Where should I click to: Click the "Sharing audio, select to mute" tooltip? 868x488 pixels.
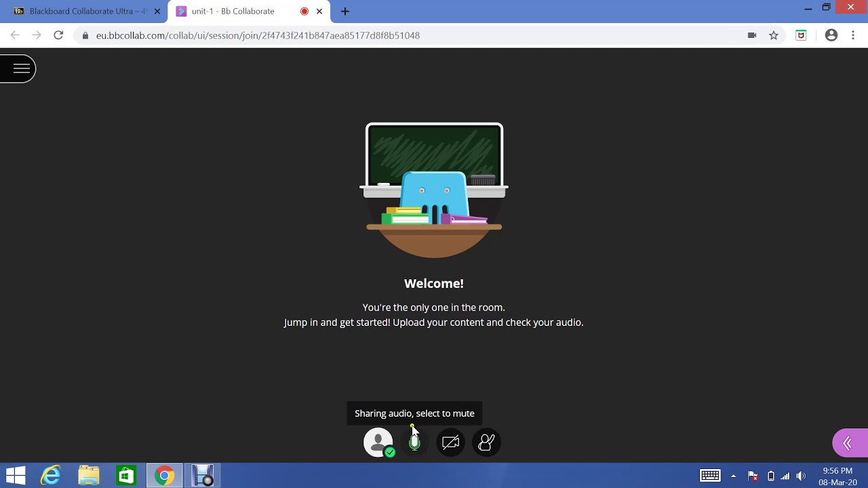pyautogui.click(x=414, y=413)
